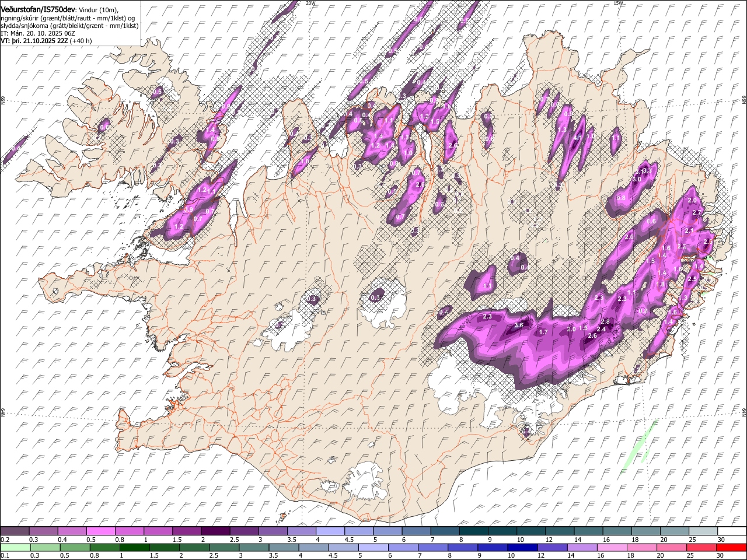This screenshot has width=747, height=560.
Task: Click the 3.0 snowfall value in the northeast
Action: 637,180
